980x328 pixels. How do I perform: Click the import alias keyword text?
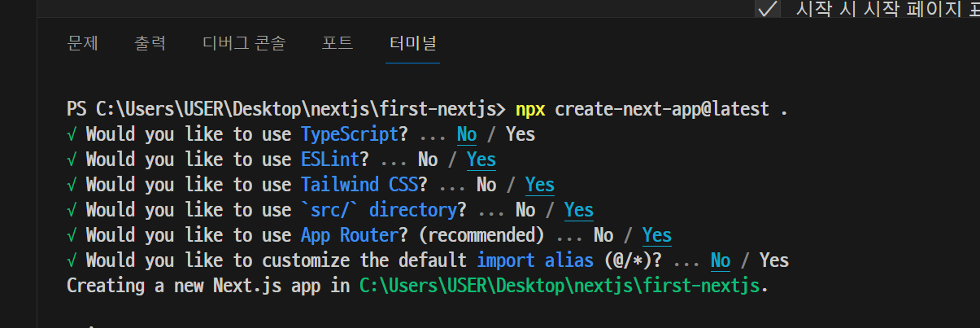tap(535, 260)
